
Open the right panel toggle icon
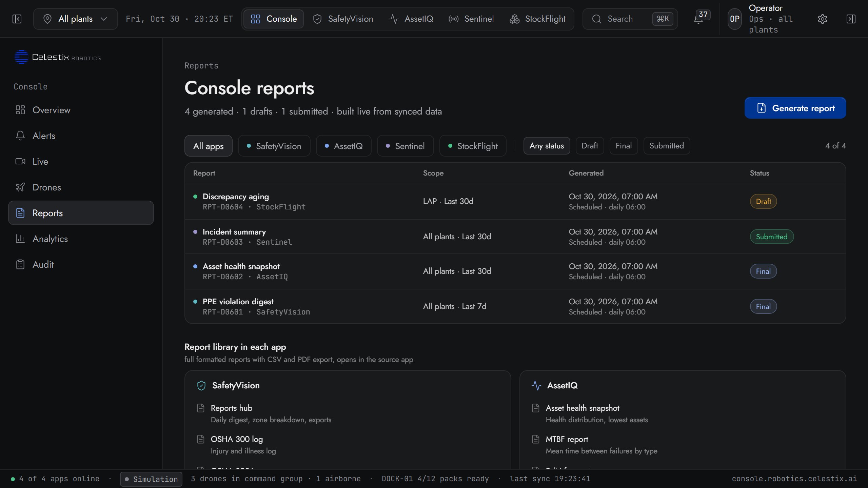(851, 19)
